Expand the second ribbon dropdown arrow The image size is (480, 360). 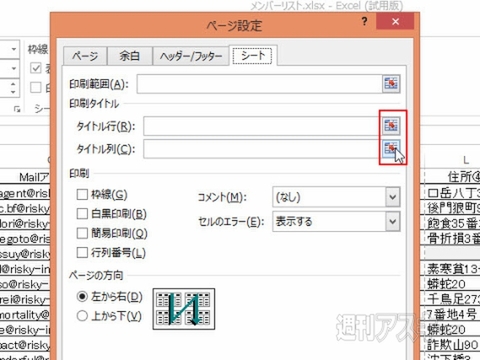[x=13, y=68]
